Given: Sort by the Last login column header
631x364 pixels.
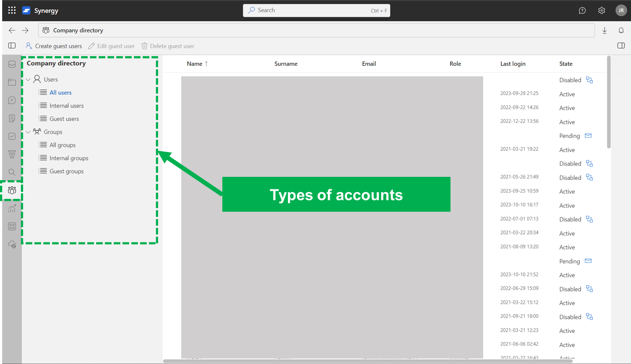Looking at the screenshot, I should tap(513, 64).
